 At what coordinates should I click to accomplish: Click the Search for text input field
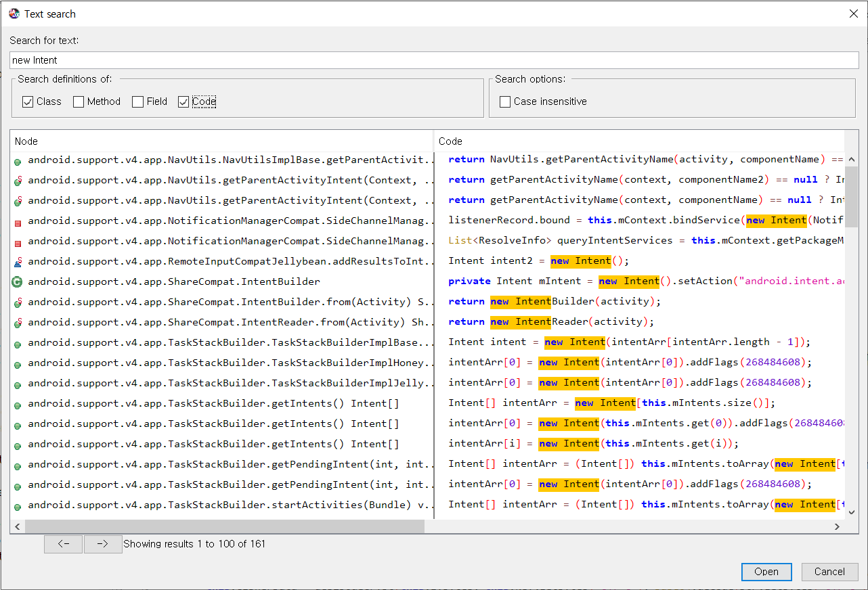click(x=434, y=60)
